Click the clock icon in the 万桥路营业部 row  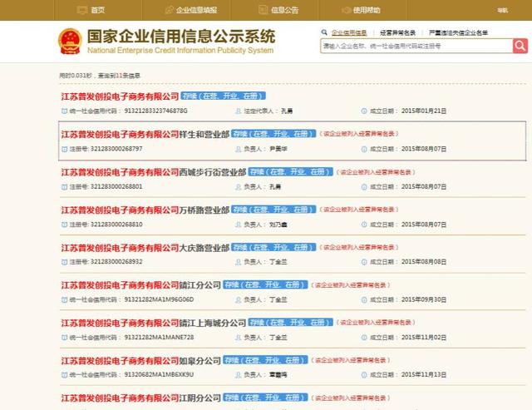tap(364, 225)
